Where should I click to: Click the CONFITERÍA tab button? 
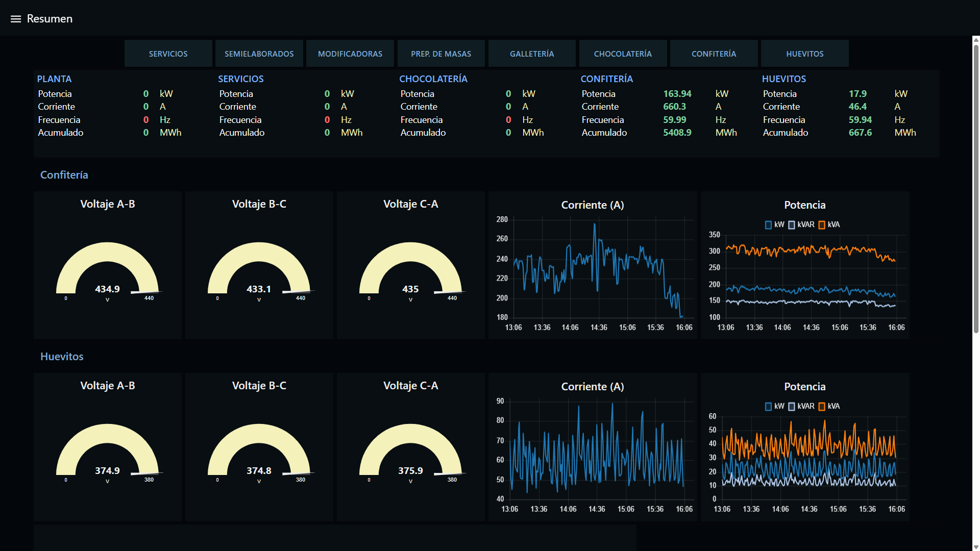pyautogui.click(x=714, y=54)
